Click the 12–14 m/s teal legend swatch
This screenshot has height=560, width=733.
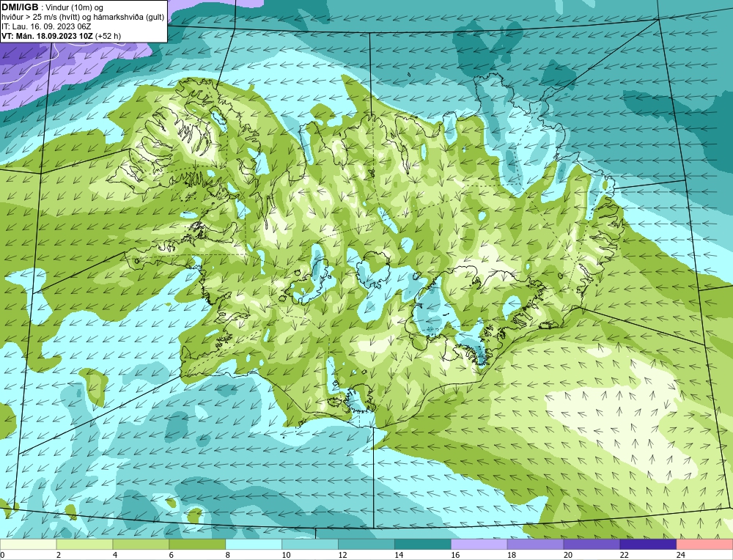tap(366, 545)
